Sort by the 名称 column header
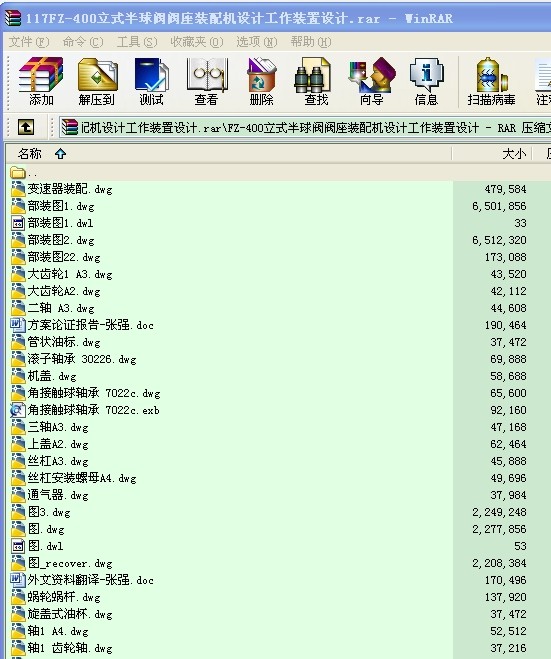 (x=229, y=153)
